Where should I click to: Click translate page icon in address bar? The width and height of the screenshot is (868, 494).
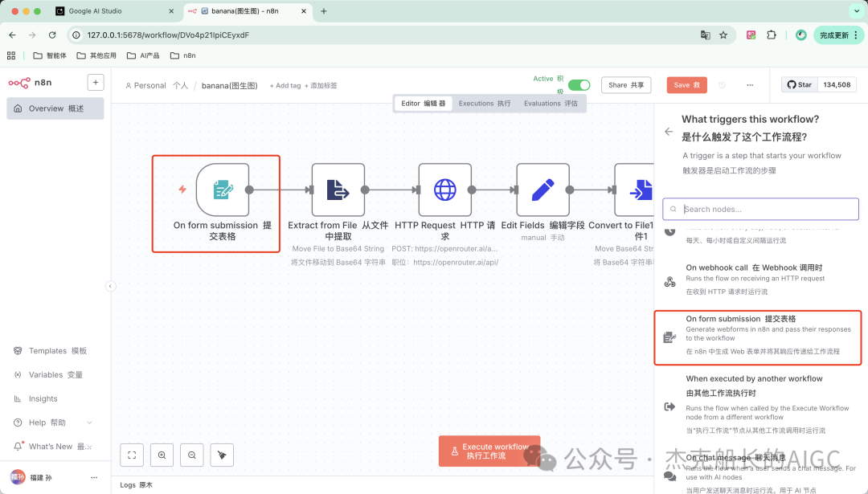705,35
